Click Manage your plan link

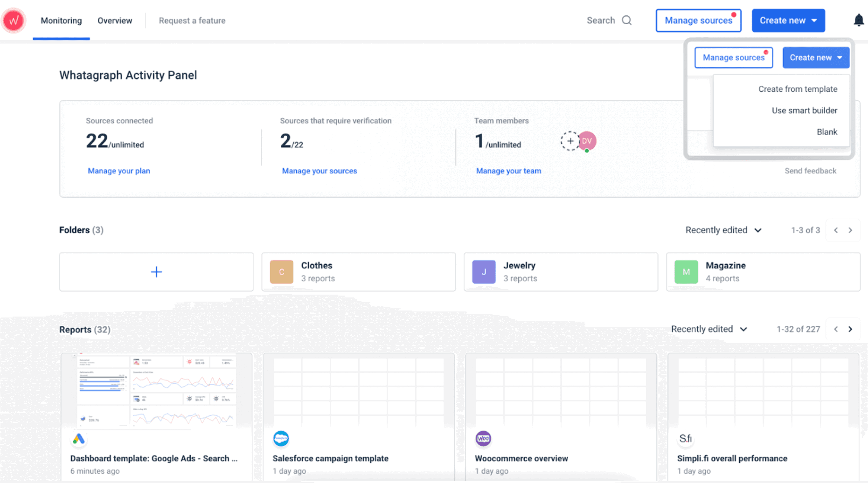119,171
